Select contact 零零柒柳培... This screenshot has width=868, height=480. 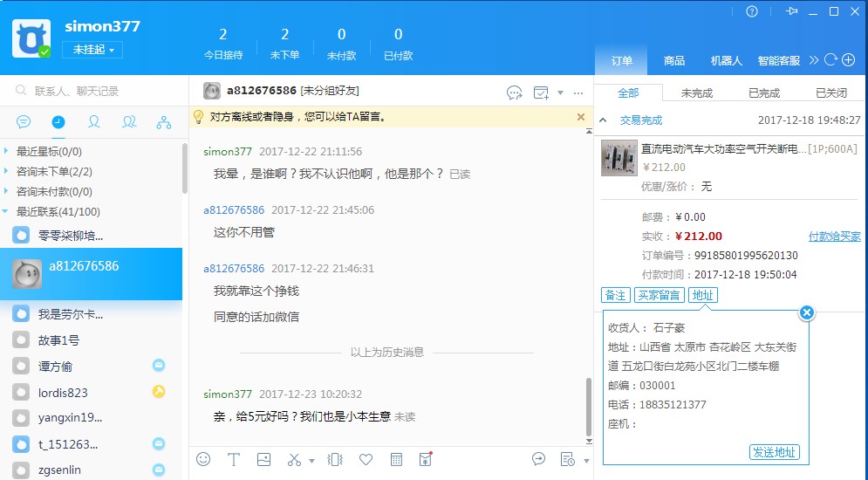pos(92,236)
